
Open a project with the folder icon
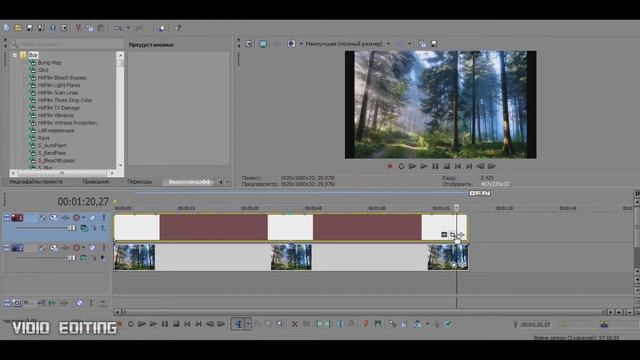click(18, 28)
